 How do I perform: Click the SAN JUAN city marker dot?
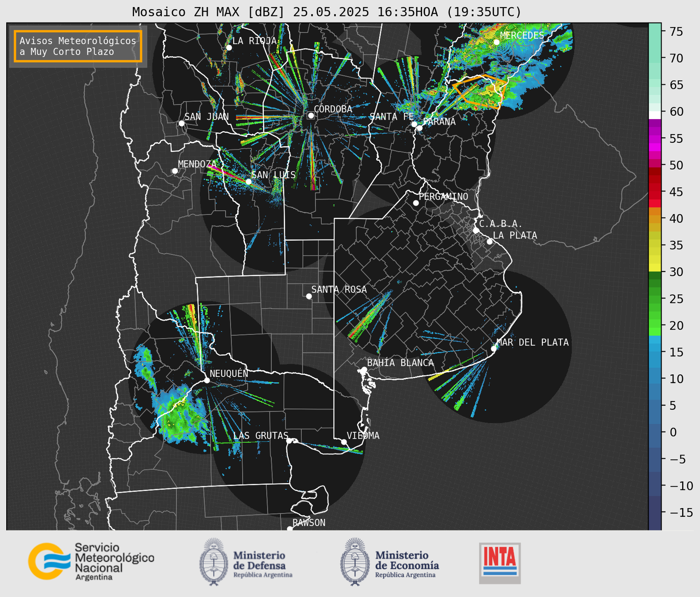[x=181, y=123]
